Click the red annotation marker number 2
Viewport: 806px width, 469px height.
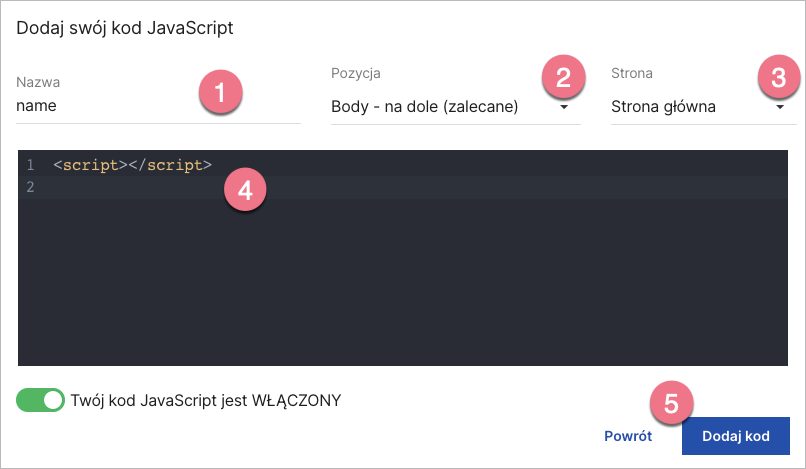click(562, 75)
